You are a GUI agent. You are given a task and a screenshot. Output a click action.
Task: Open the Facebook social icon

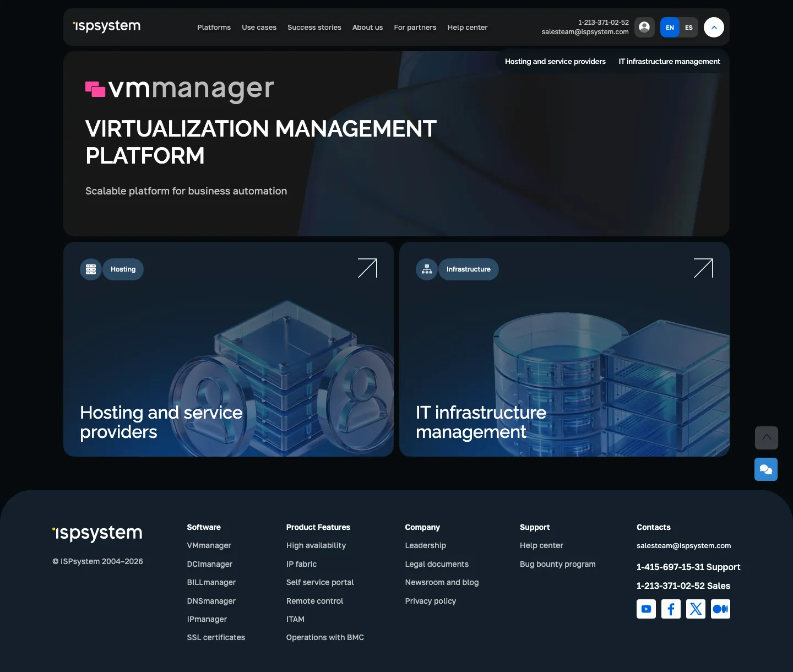click(671, 609)
